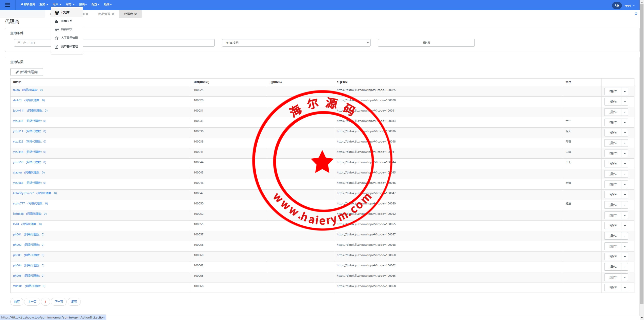The width and height of the screenshot is (644, 320).
Task: Click the 查询 search button
Action: click(x=426, y=43)
